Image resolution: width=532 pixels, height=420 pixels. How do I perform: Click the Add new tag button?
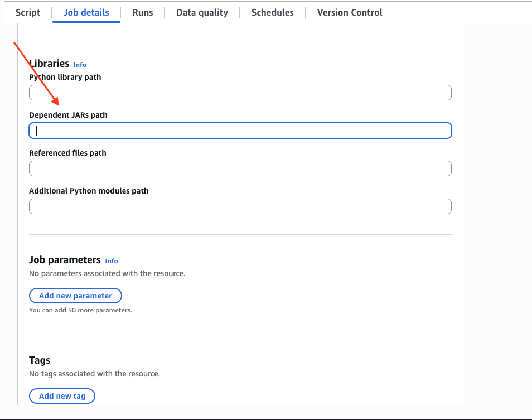pos(62,396)
